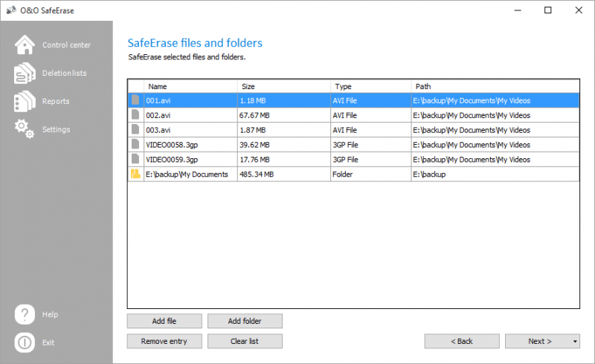Click the Type column header

pos(370,86)
